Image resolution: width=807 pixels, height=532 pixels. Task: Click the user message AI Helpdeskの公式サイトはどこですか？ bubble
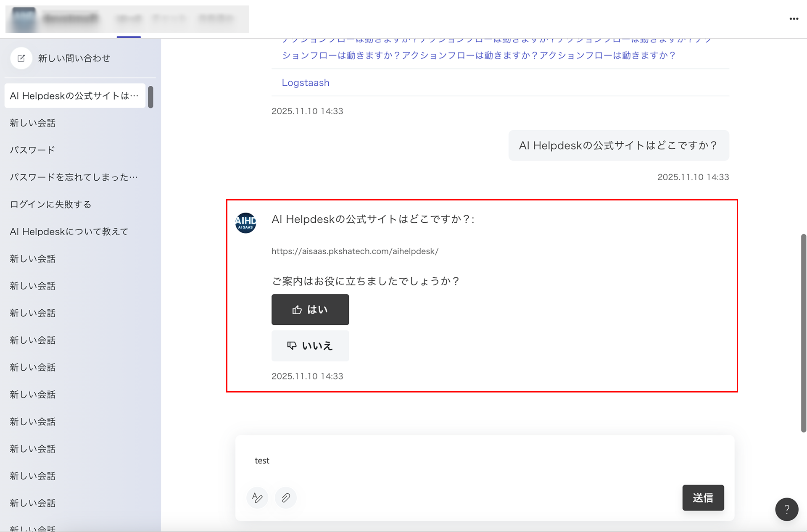(x=619, y=145)
